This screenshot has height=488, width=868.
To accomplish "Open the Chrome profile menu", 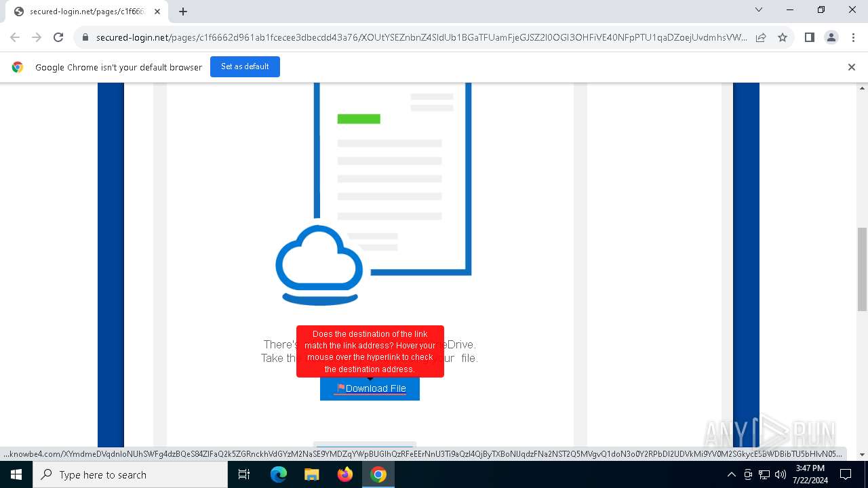I will [x=831, y=37].
